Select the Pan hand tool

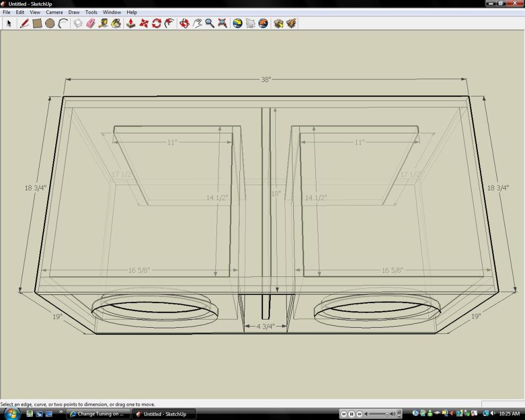pyautogui.click(x=197, y=24)
